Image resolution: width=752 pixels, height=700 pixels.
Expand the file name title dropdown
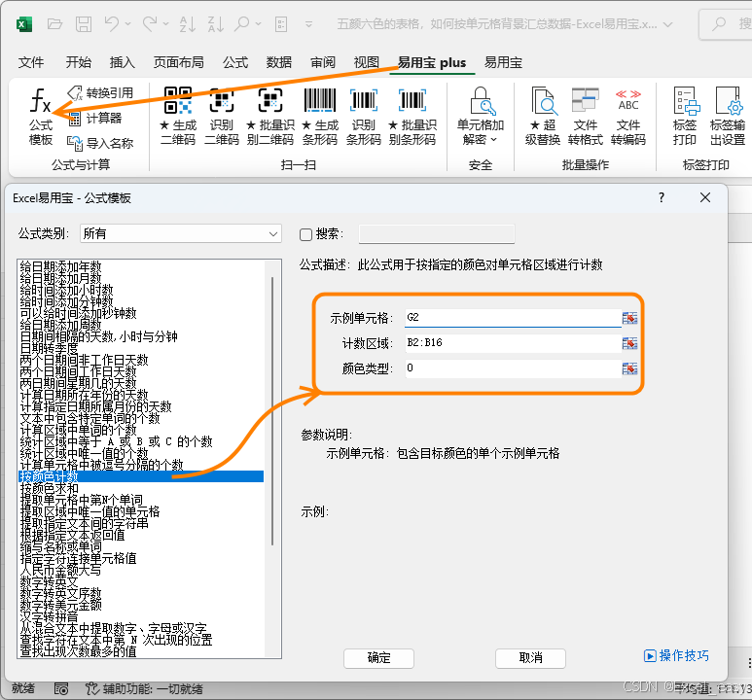coord(668,24)
